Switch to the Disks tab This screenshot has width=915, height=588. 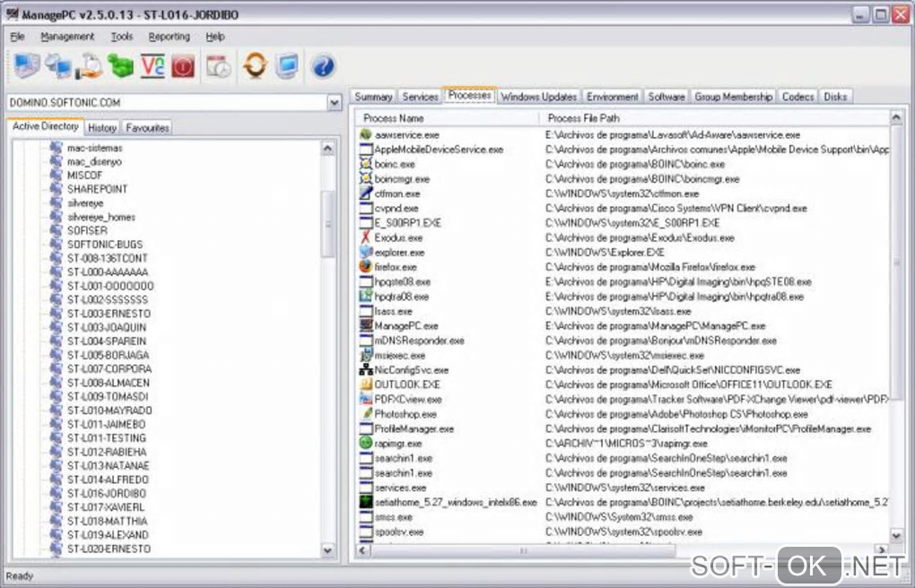coord(835,97)
